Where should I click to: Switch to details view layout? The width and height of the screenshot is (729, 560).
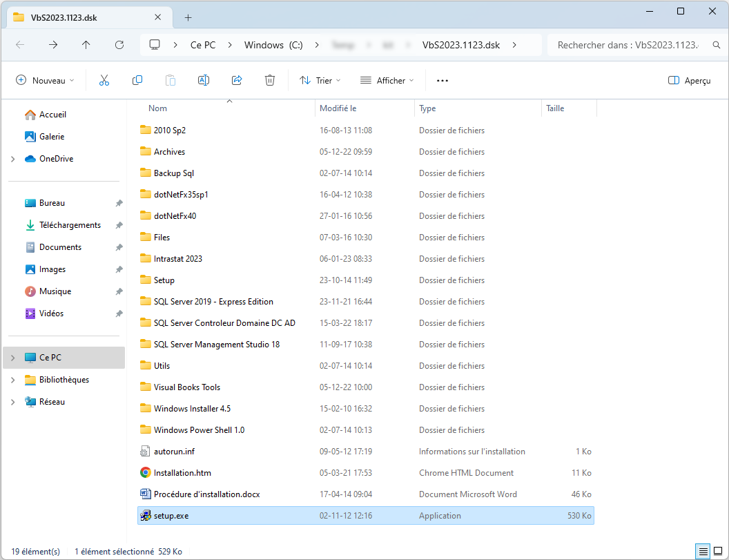[x=703, y=552]
